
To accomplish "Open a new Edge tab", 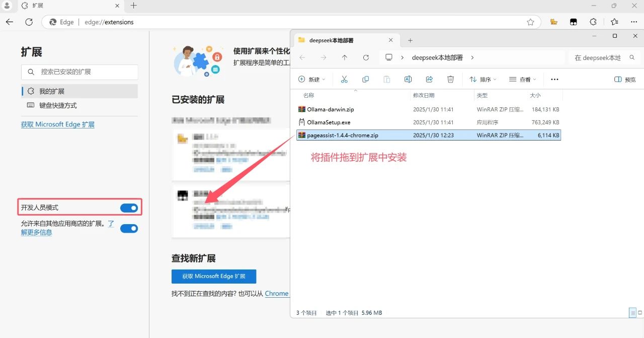I will [x=133, y=6].
